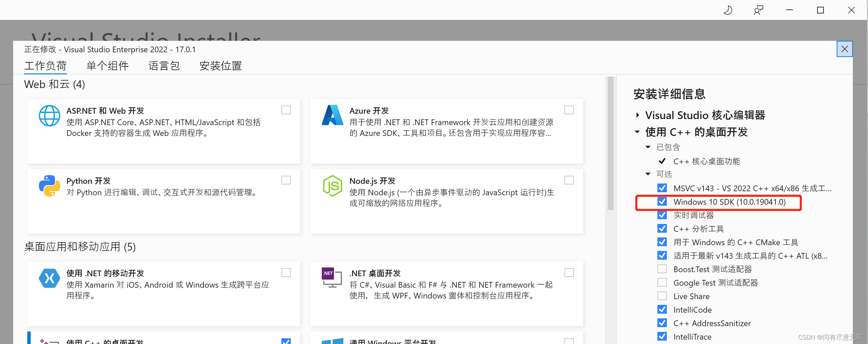
Task: Click Web 和云 (4) section heading
Action: coord(55,84)
